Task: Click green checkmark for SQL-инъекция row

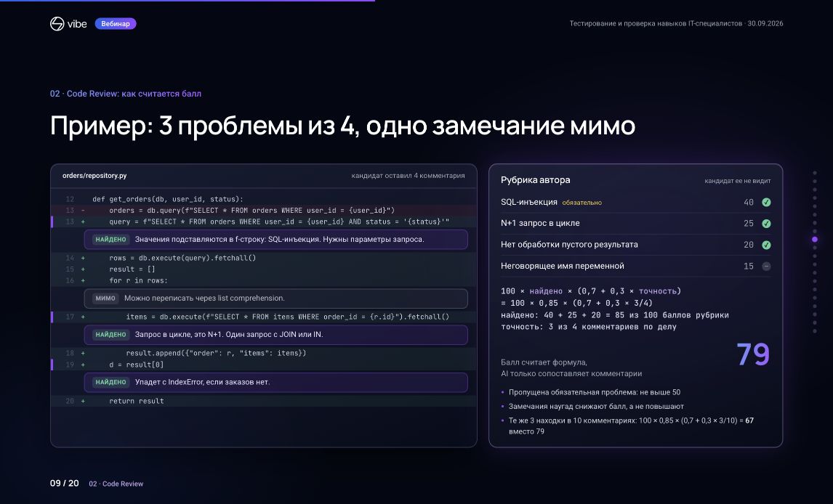Action: pos(766,202)
